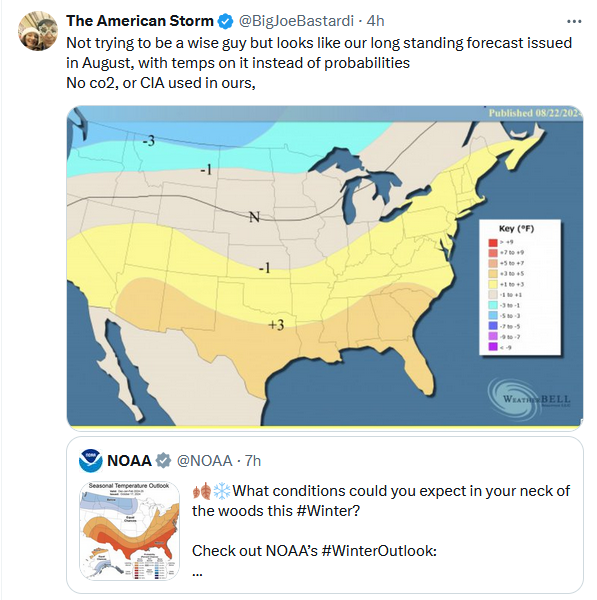
Task: Click the red >+9 swatch in the key
Action: tap(493, 242)
